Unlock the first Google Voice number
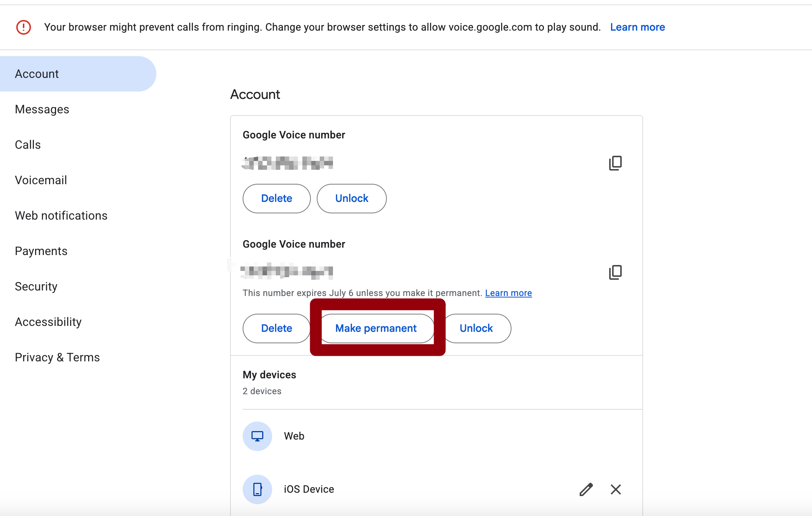This screenshot has height=516, width=812. (x=351, y=199)
